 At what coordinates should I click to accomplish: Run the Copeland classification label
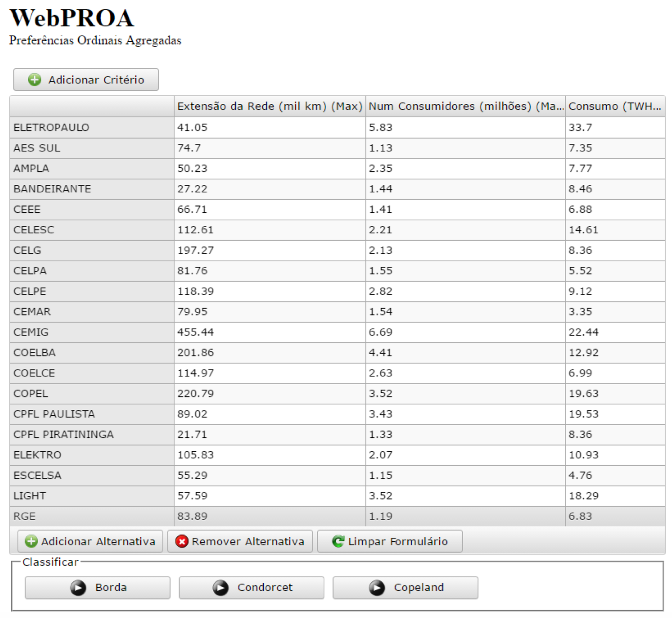(x=419, y=588)
